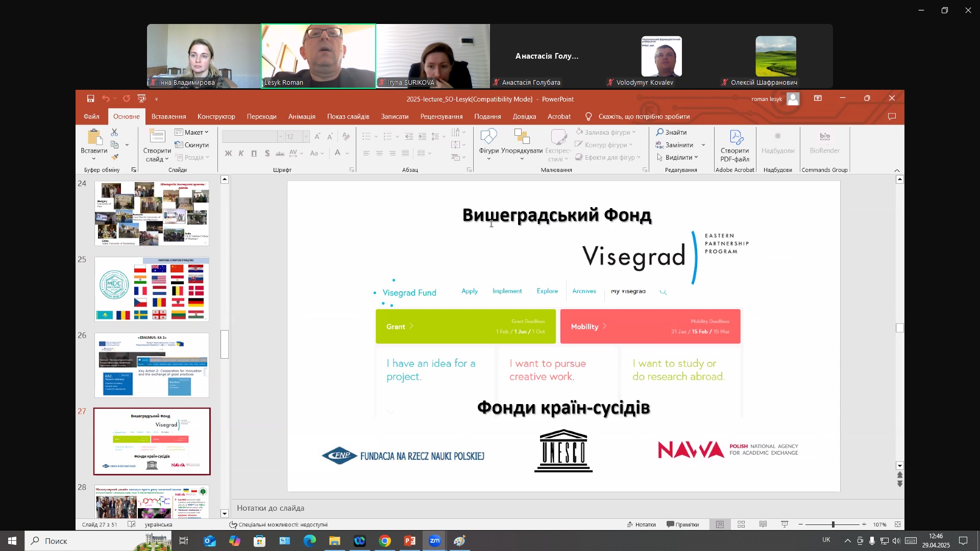Open Outlook from the taskbar

tap(210, 541)
